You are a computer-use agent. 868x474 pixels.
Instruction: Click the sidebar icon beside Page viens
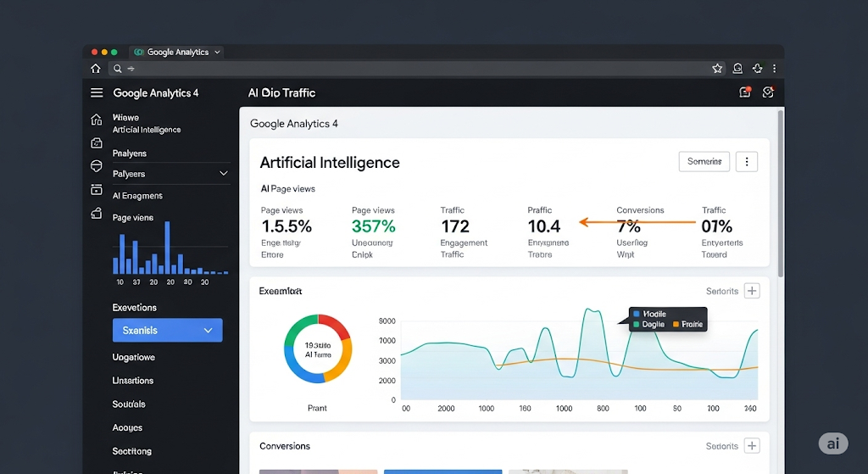[97, 213]
